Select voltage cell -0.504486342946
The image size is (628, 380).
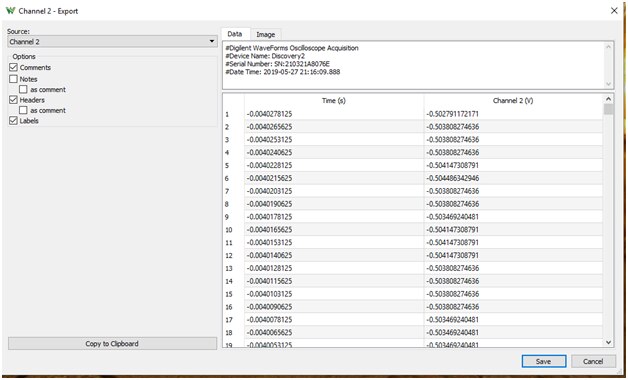click(513, 178)
